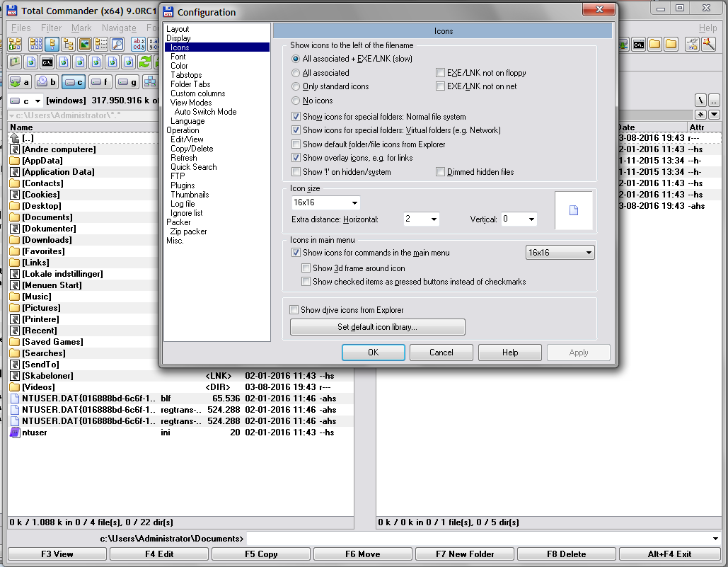The width and height of the screenshot is (728, 567).
Task: Click the Refresh toolbar icon
Action: click(144, 62)
